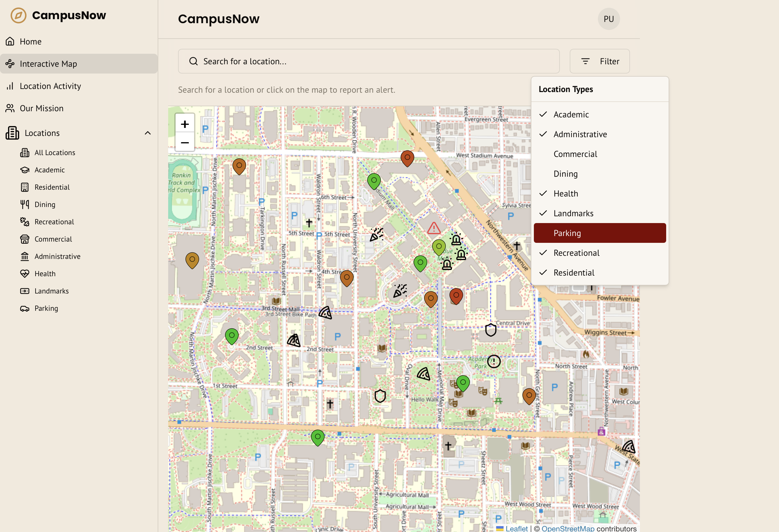The height and width of the screenshot is (532, 779).
Task: Click the circled exclamation alert marker on map
Action: pyautogui.click(x=493, y=361)
